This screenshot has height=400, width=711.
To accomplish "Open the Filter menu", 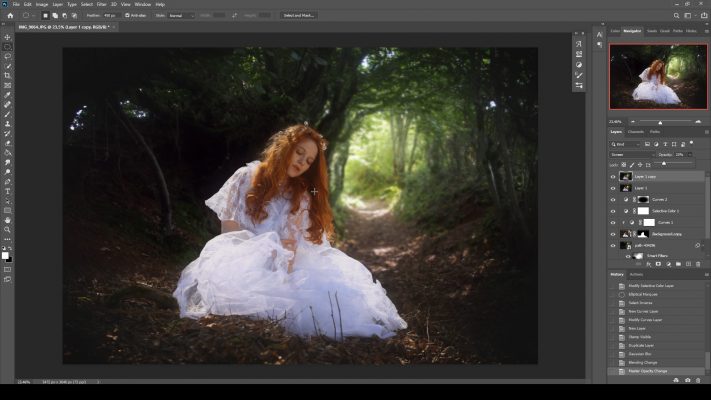I will [x=100, y=4].
